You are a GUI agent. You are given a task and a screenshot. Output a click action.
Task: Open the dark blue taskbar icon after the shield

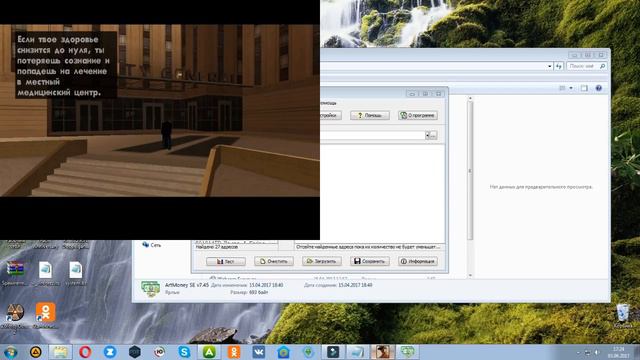point(333,352)
